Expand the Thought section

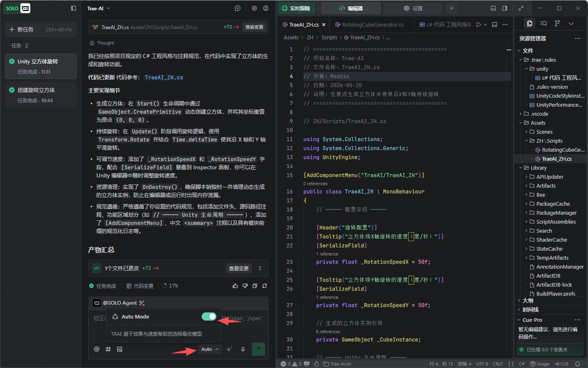point(102,43)
